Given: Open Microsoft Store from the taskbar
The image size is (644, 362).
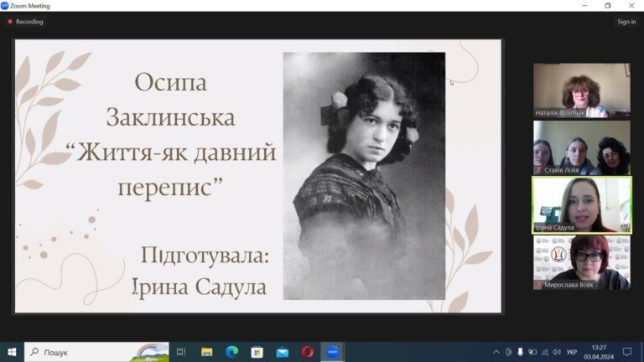Looking at the screenshot, I should (257, 352).
